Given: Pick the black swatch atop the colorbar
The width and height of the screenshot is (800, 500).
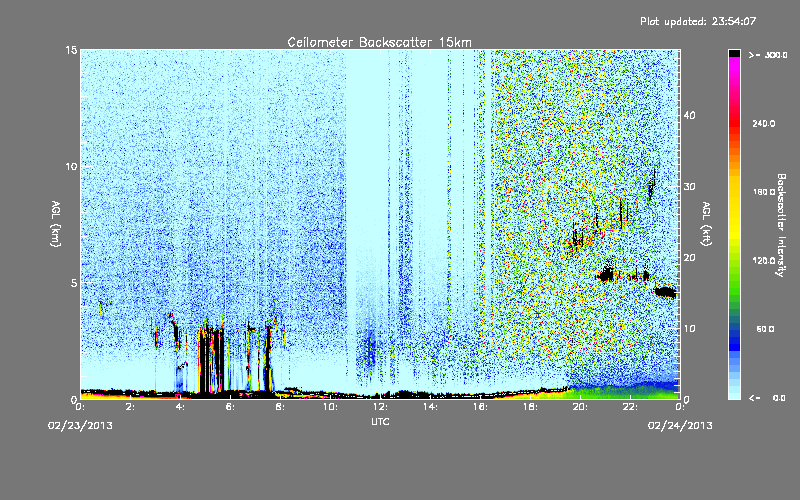Looking at the screenshot, I should pyautogui.click(x=734, y=53).
